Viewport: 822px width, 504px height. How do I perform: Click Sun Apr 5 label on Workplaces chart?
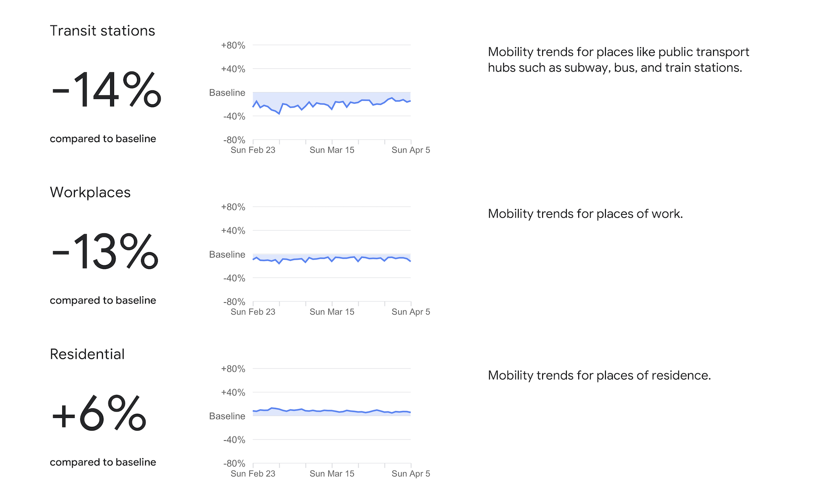[x=411, y=312]
